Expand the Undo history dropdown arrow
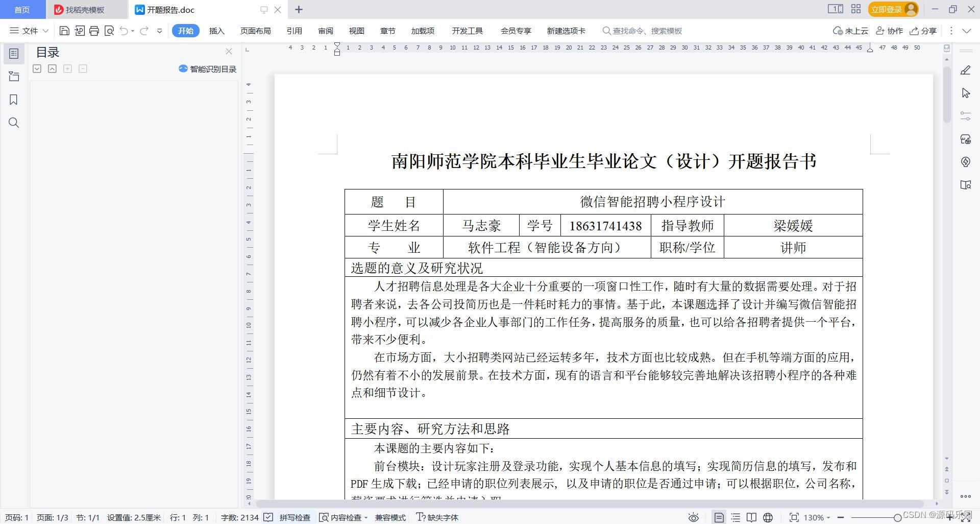The width and height of the screenshot is (980, 524). click(x=133, y=31)
